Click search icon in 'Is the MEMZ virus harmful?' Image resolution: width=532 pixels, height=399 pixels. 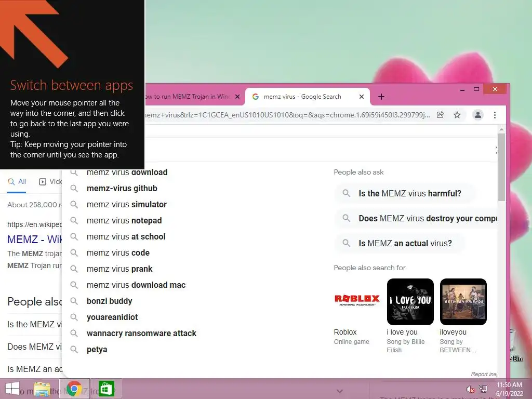(x=346, y=193)
